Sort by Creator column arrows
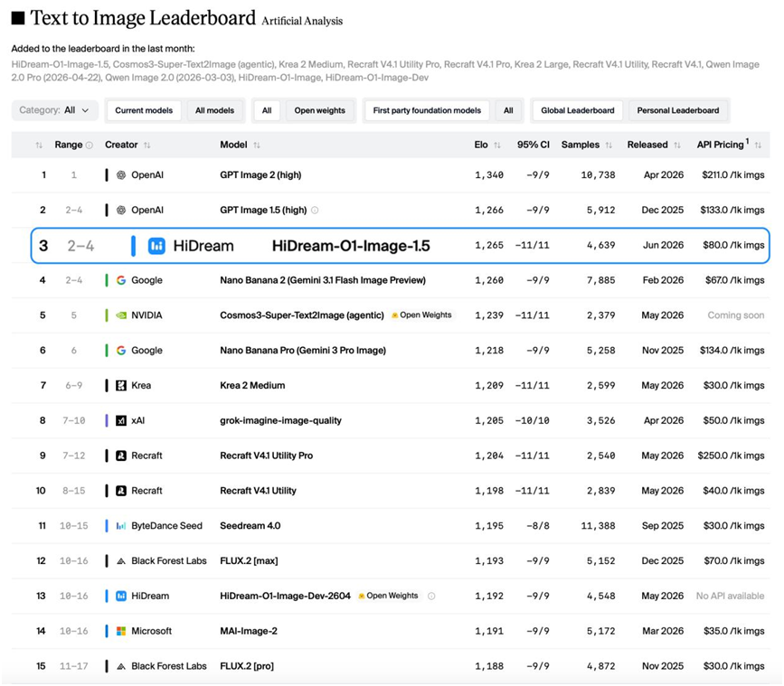This screenshot has height=686, width=784. click(x=147, y=146)
